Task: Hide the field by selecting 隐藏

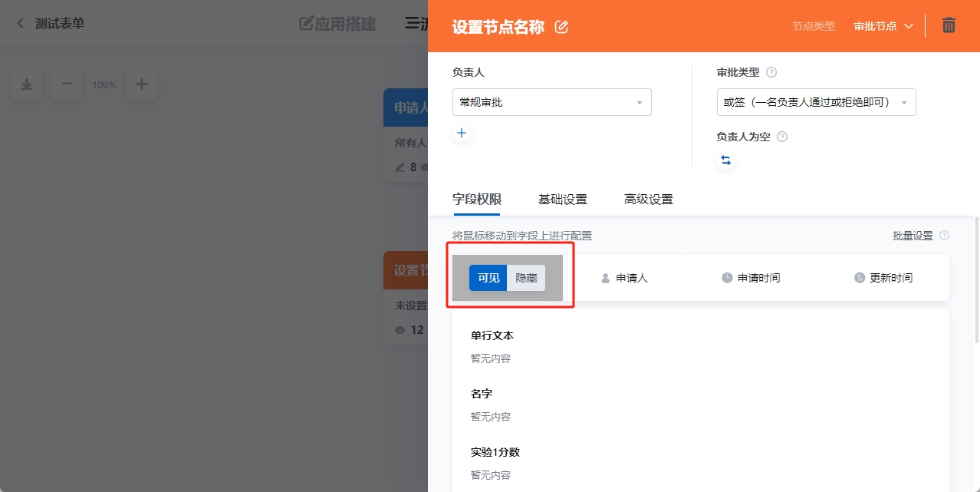Action: [526, 278]
